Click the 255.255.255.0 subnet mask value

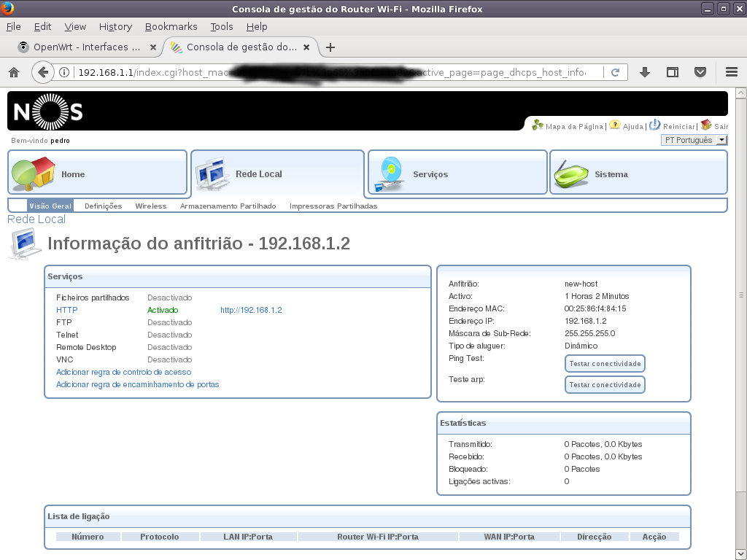coord(589,333)
